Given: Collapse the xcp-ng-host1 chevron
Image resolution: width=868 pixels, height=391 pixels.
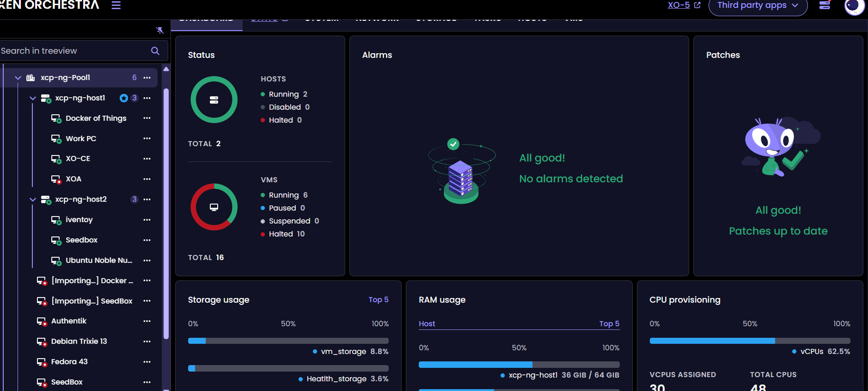Looking at the screenshot, I should (x=33, y=98).
